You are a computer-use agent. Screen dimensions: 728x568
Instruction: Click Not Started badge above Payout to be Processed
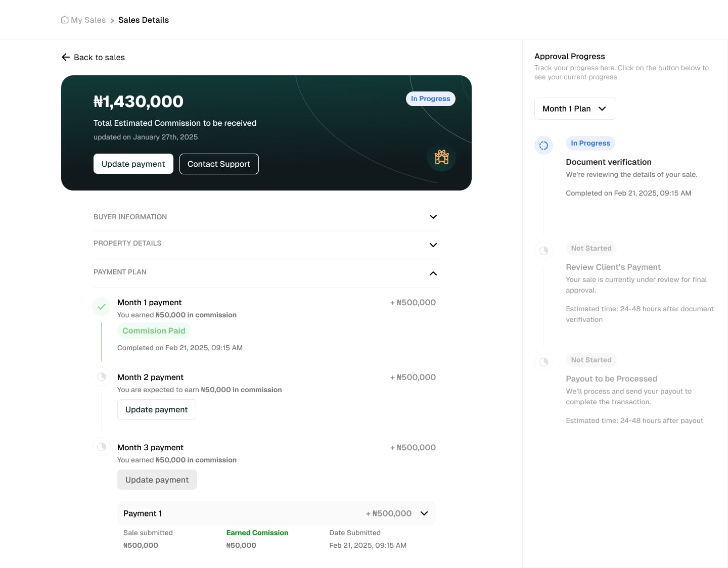tap(591, 360)
